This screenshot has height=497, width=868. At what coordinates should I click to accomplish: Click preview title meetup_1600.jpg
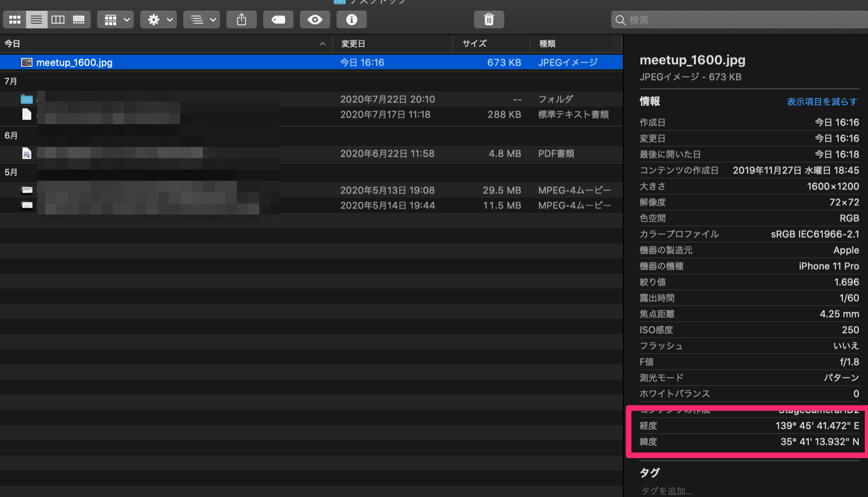(x=692, y=60)
